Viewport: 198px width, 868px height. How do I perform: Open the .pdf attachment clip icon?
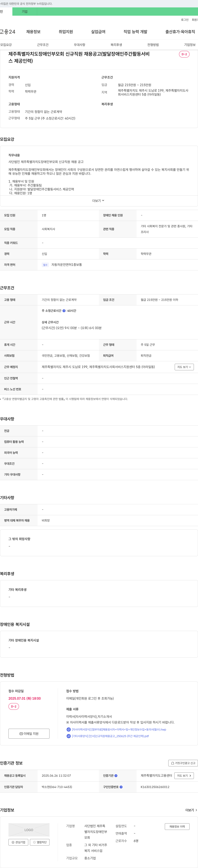pyautogui.click(x=68, y=736)
